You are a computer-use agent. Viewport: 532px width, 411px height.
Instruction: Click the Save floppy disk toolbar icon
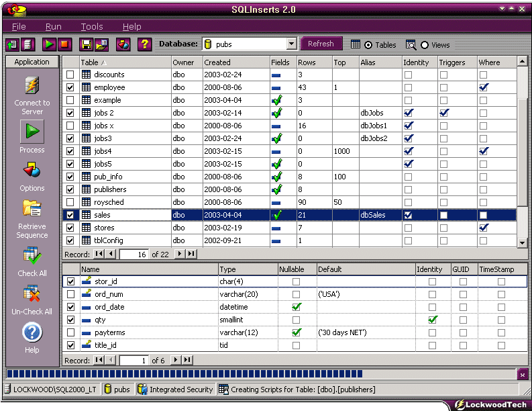tap(86, 44)
